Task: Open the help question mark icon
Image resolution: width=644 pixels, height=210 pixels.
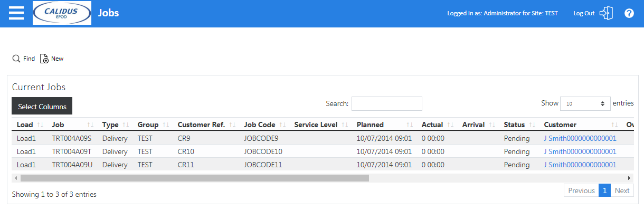Action: pyautogui.click(x=629, y=13)
